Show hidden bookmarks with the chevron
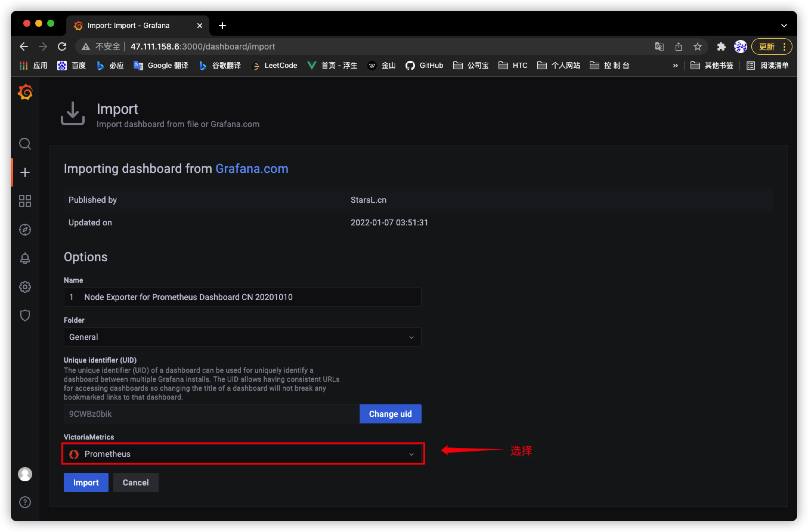808x532 pixels. click(x=675, y=66)
